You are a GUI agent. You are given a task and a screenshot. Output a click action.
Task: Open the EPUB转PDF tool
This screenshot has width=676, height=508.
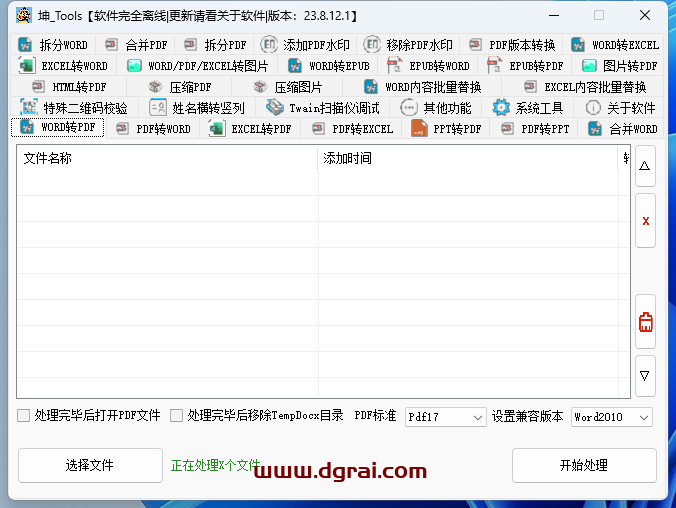point(525,66)
